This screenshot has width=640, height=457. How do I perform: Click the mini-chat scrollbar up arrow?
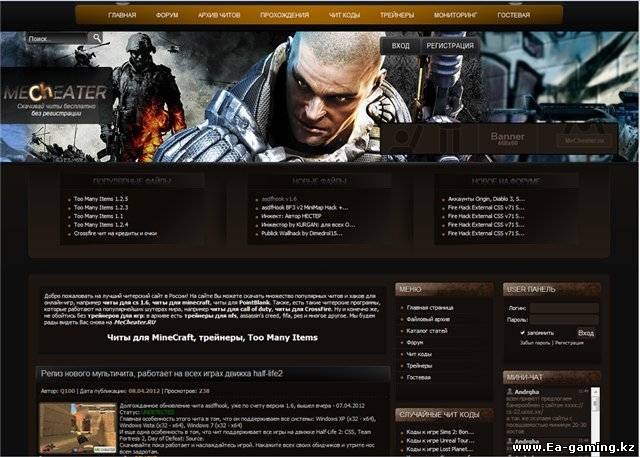pyautogui.click(x=596, y=391)
